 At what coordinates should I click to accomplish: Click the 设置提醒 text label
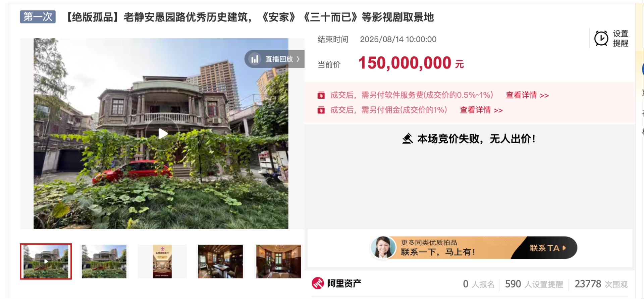(621, 38)
